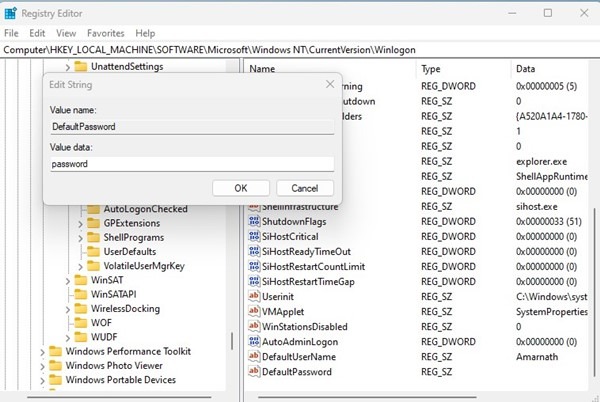This screenshot has height=402, width=600.
Task: Select the ShutdownFlags DWORD icon
Action: pos(254,222)
